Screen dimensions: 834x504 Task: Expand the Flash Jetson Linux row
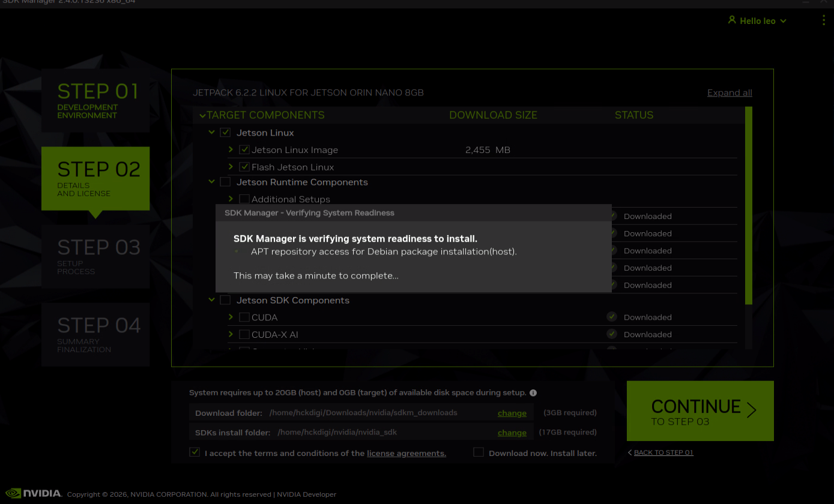click(231, 167)
